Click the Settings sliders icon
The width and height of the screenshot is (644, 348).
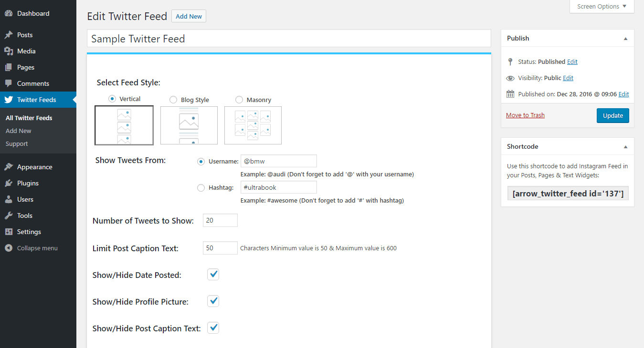[9, 232]
